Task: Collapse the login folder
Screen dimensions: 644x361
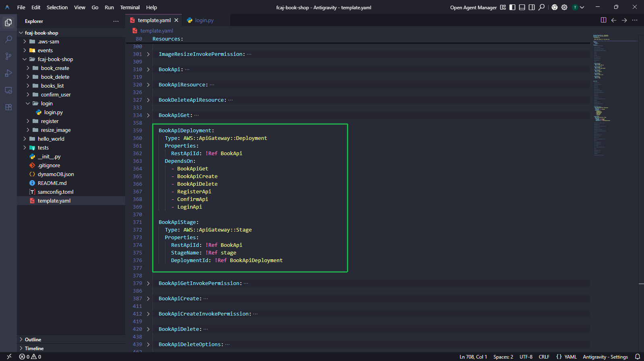Action: (x=71, y=104)
